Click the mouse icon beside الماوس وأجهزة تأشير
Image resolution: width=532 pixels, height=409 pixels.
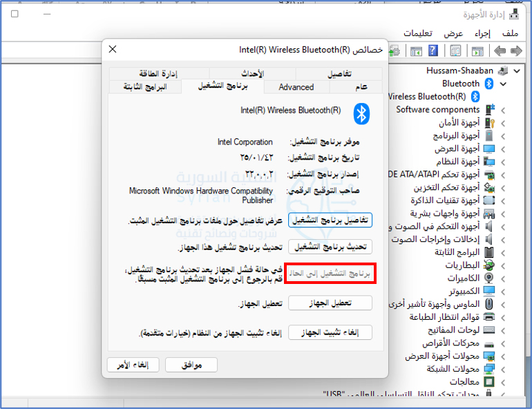489,304
